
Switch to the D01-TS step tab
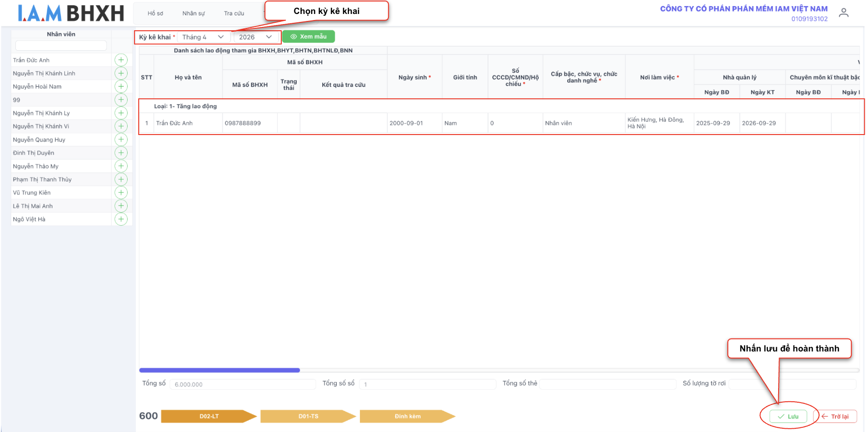tap(308, 417)
